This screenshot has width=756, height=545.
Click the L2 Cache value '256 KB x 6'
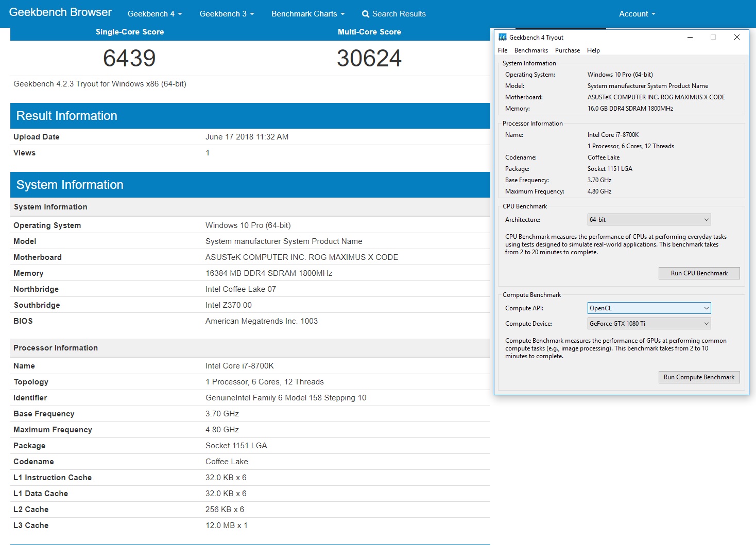(225, 509)
